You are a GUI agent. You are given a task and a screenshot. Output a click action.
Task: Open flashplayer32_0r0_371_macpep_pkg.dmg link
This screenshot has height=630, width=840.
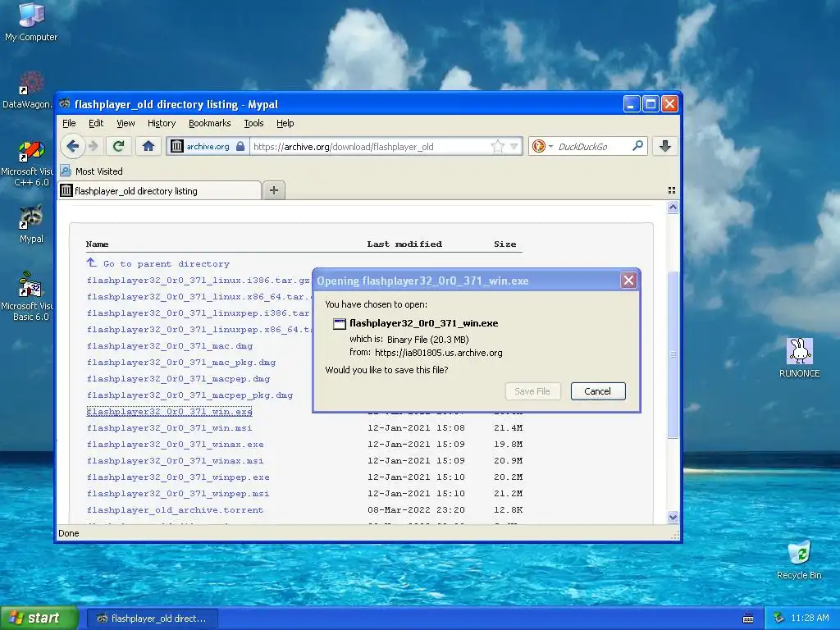[189, 395]
